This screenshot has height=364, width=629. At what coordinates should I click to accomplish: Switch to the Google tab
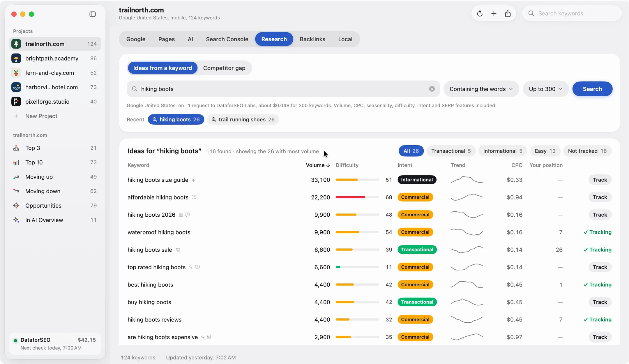coord(136,39)
